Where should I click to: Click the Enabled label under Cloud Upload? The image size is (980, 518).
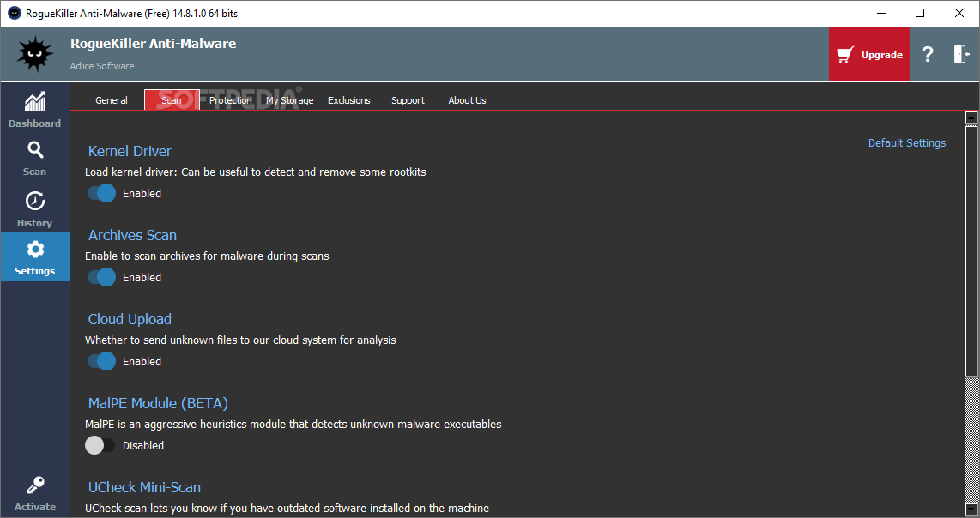coord(142,361)
